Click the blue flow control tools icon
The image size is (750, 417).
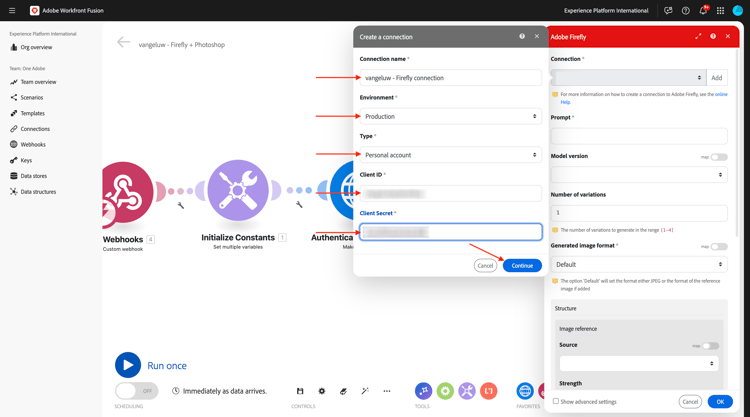[423, 391]
